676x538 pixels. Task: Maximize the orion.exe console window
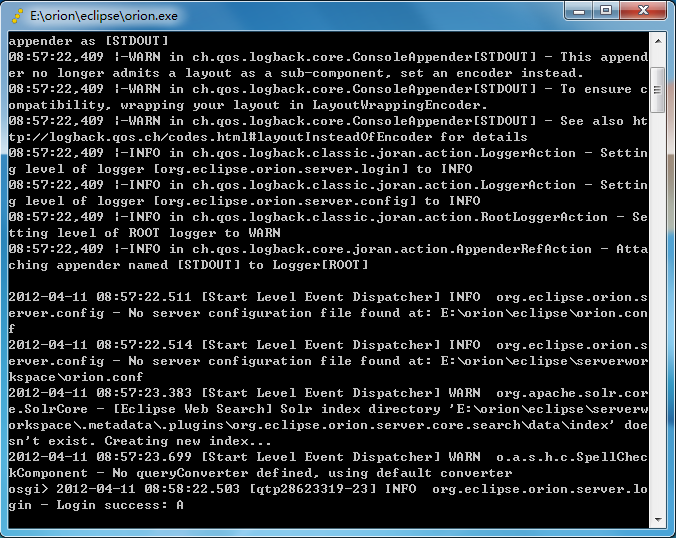(x=606, y=11)
